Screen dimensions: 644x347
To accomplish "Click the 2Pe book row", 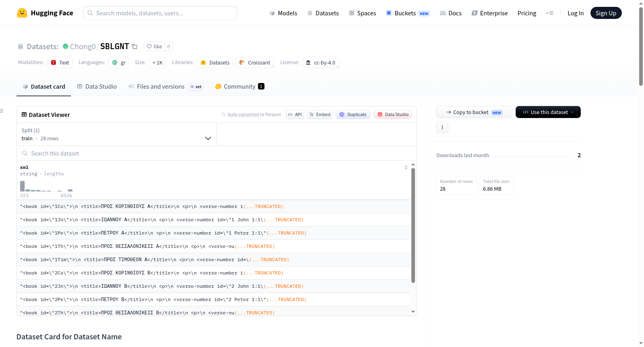I will 213,299.
